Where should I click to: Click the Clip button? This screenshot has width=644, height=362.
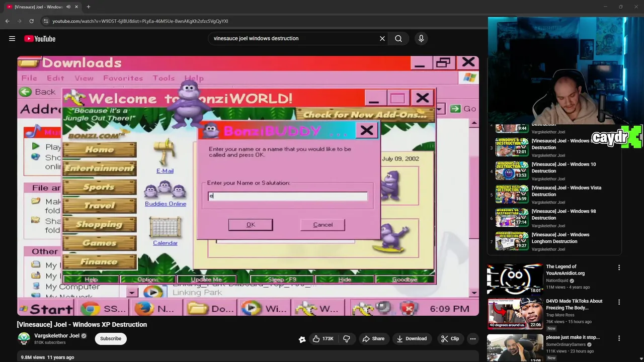tap(449, 339)
